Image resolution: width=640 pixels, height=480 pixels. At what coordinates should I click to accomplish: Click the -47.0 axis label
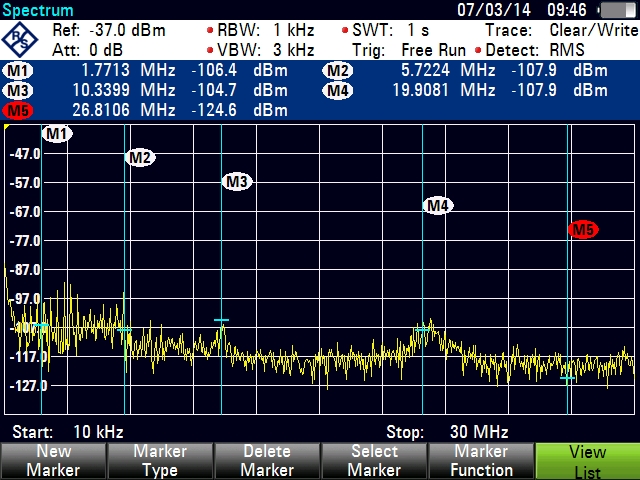point(25,154)
